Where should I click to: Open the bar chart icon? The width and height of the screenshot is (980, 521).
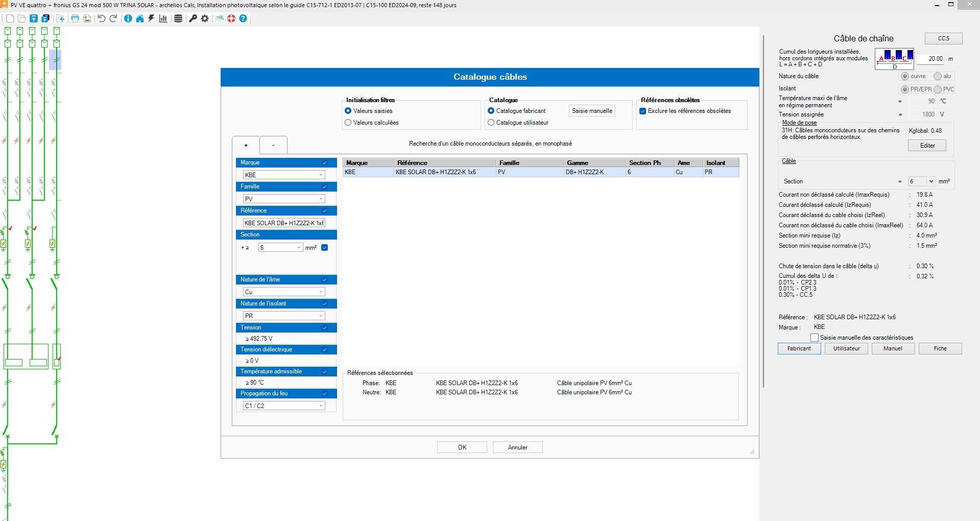tap(163, 18)
